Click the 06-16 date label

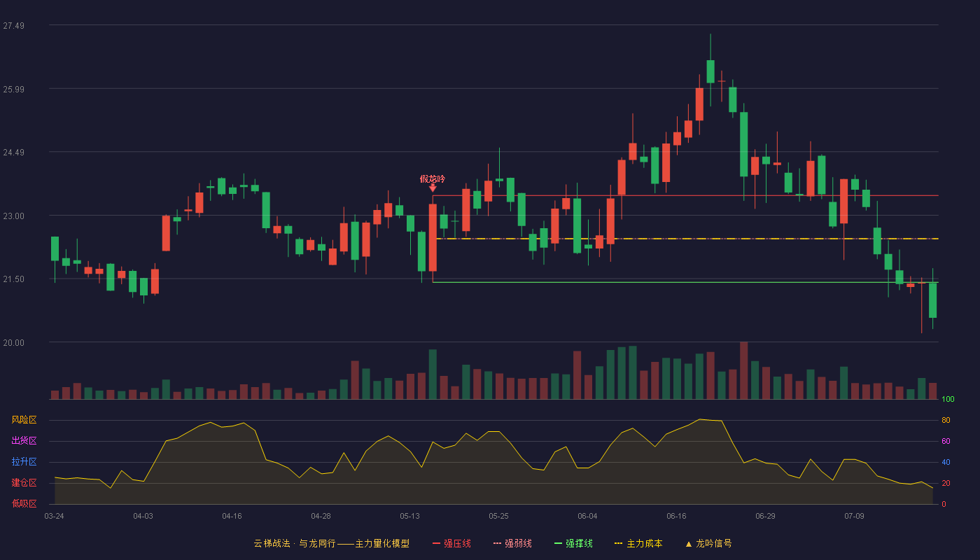click(676, 516)
